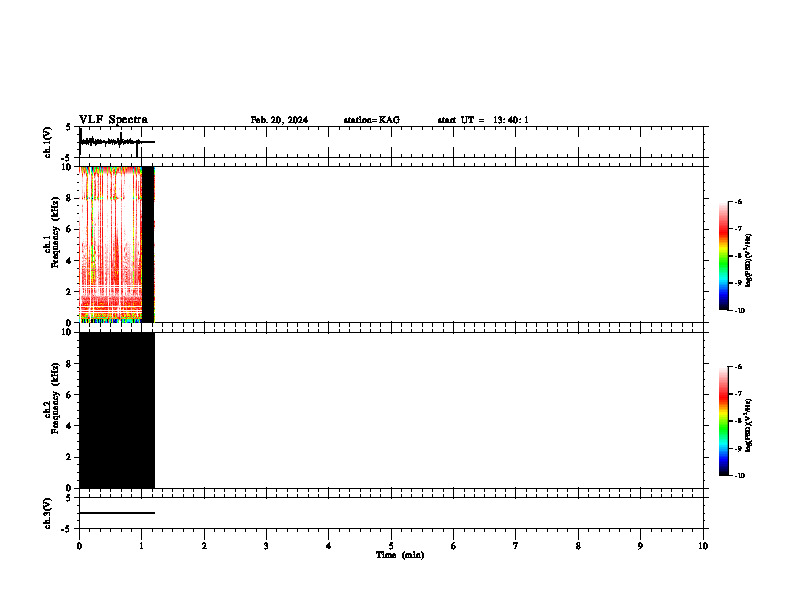Click the "0" tick on the Time axis
Screen dimensions: 792x612
tap(79, 546)
